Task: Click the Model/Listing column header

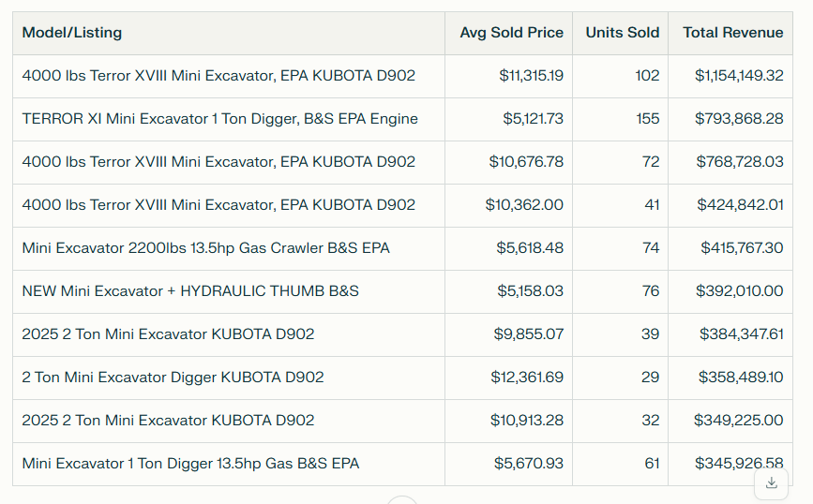Action: [72, 33]
